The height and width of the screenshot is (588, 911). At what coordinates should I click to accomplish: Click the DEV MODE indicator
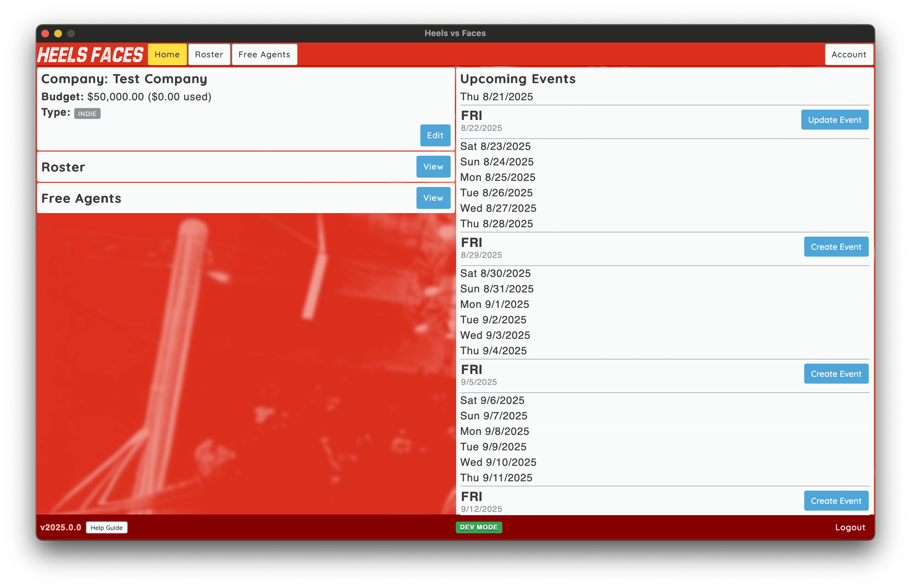coord(479,527)
